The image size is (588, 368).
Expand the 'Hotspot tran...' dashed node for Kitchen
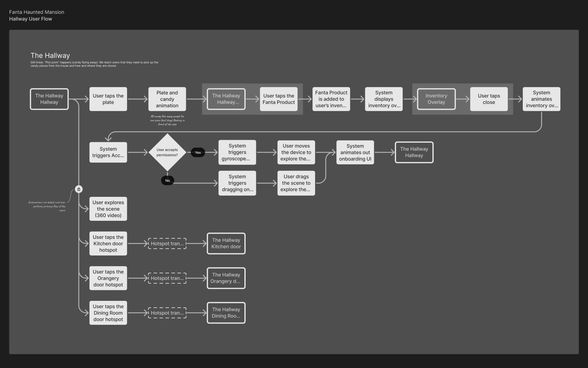(167, 243)
